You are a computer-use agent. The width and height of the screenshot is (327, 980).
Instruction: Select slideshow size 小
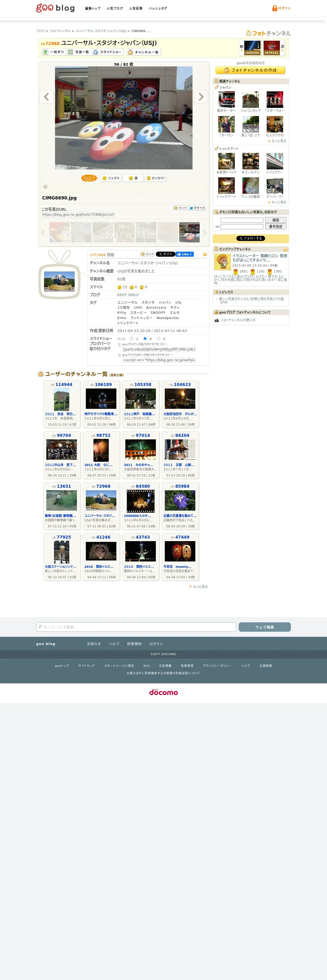131,339
